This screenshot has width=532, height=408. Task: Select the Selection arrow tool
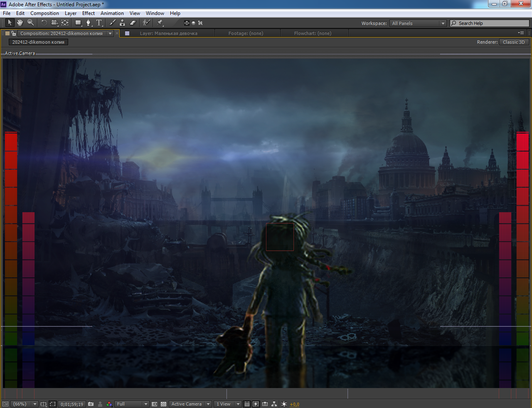(x=10, y=23)
